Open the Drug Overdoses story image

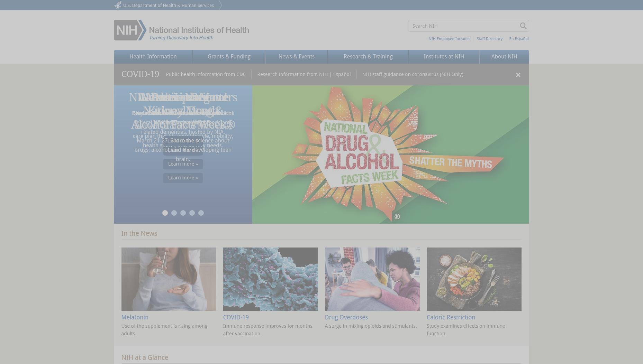[372, 279]
